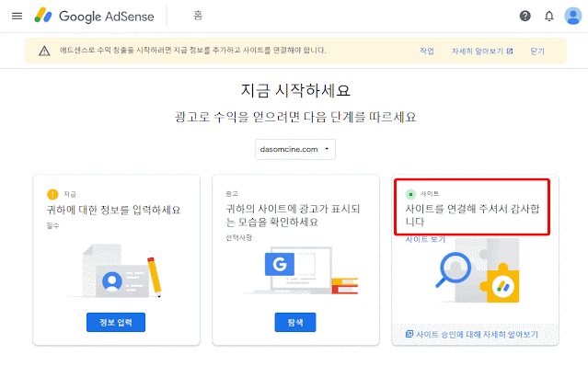Click the magnifier and puzzle illustration
This screenshot has height=366, width=588.
click(x=478, y=271)
